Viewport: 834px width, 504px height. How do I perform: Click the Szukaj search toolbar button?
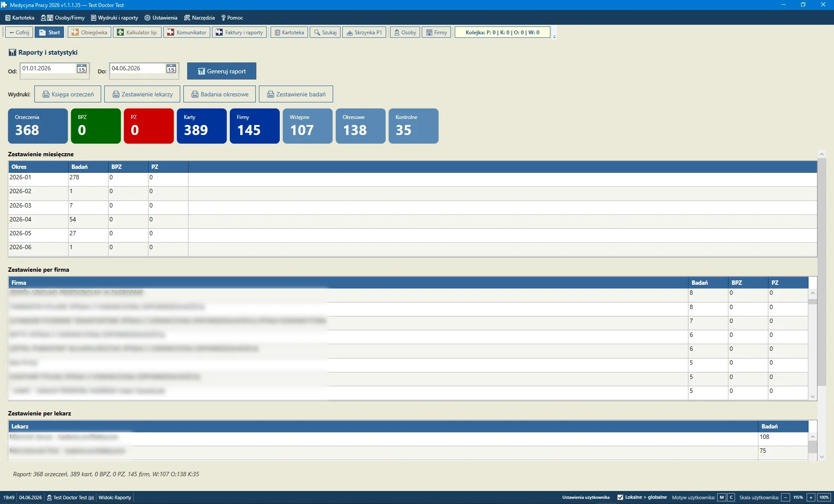click(x=325, y=33)
